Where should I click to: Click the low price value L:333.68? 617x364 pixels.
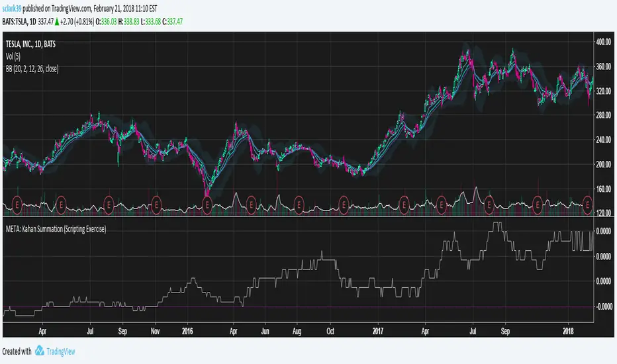(x=151, y=22)
